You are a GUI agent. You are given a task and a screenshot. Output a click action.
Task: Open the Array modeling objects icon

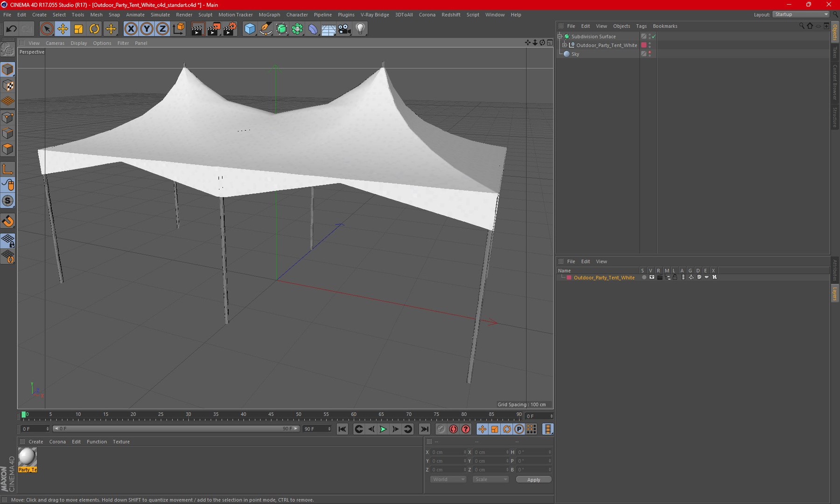(x=297, y=29)
